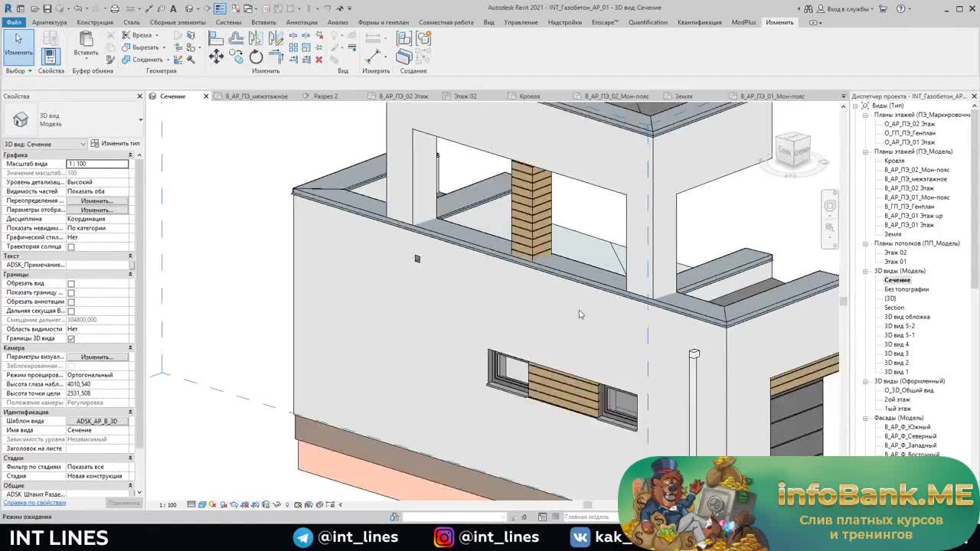The width and height of the screenshot is (980, 551).
Task: Uncheck the Границы 3D вида checkbox
Action: [x=71, y=339]
